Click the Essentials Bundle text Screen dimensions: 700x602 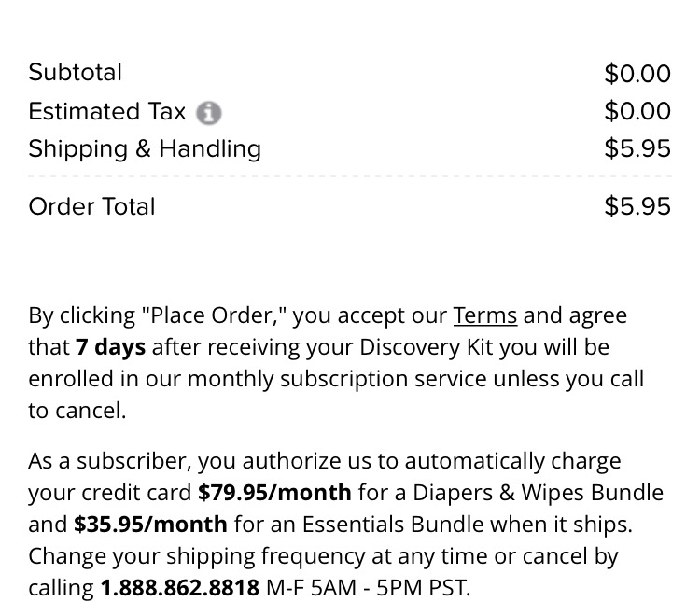393,525
